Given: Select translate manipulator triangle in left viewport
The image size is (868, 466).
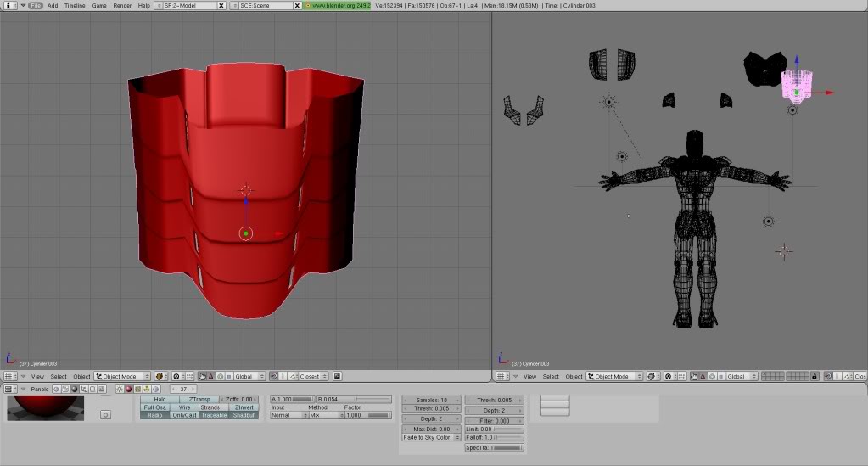Looking at the screenshot, I should 211,376.
